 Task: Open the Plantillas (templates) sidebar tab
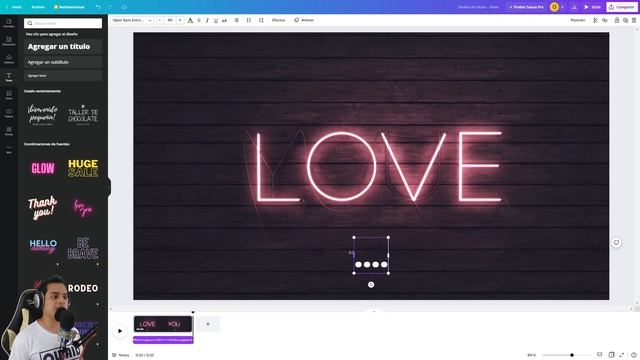tap(9, 23)
